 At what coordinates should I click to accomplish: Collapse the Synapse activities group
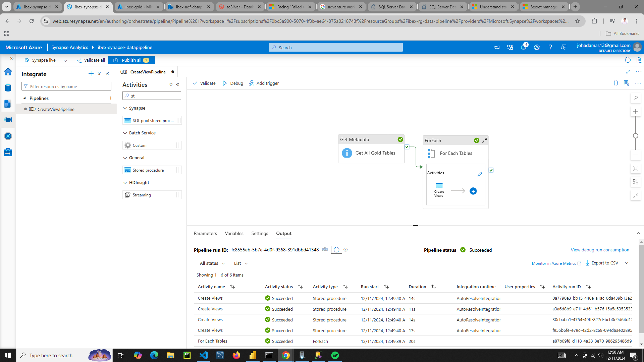coord(125,108)
